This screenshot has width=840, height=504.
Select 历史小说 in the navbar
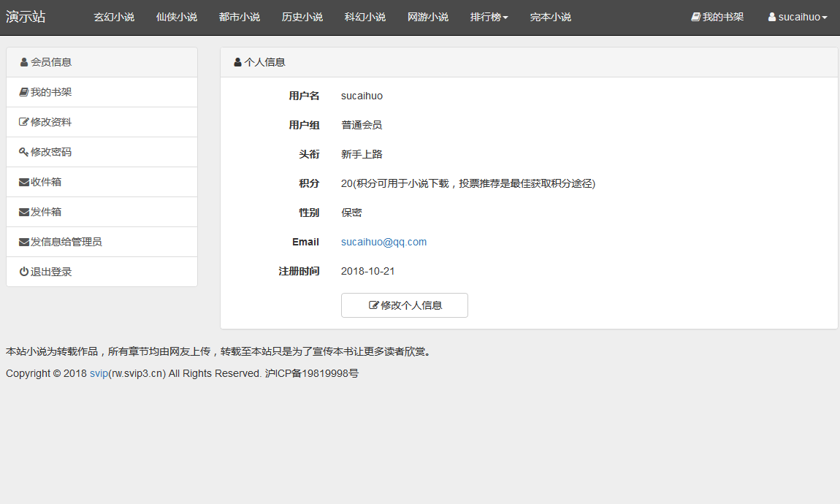pyautogui.click(x=302, y=17)
